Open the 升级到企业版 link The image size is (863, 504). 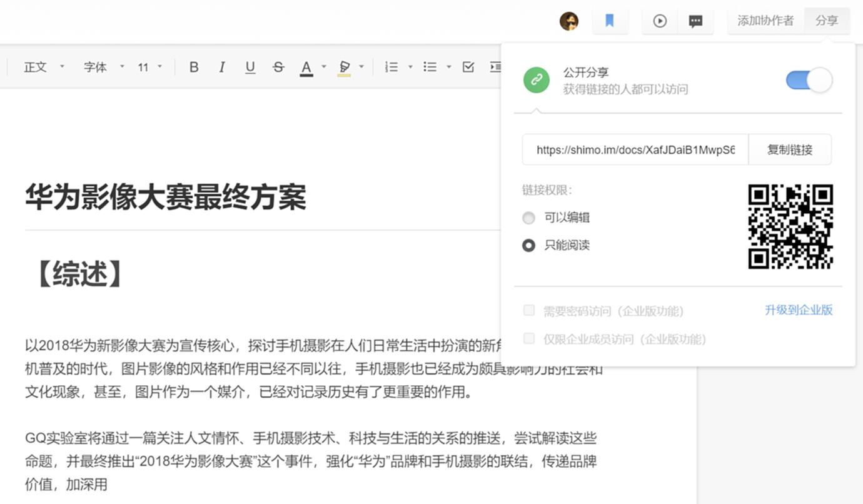click(x=799, y=310)
